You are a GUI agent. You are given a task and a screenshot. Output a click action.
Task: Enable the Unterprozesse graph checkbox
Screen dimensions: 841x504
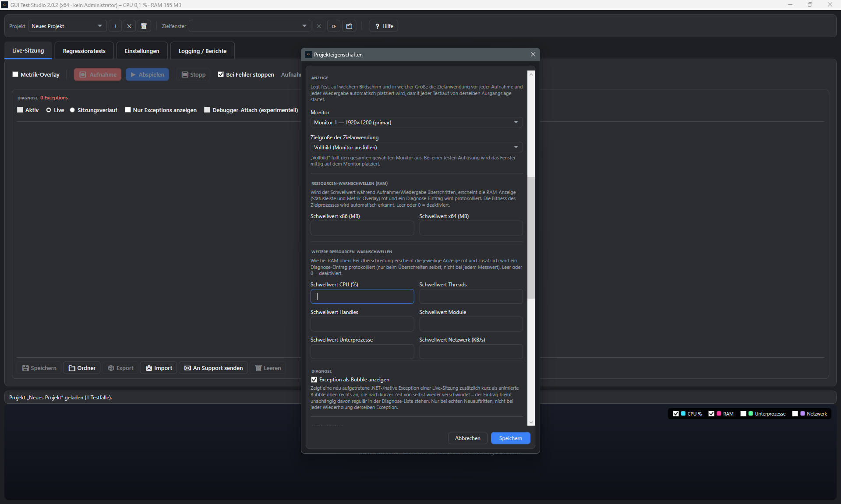[743, 413]
